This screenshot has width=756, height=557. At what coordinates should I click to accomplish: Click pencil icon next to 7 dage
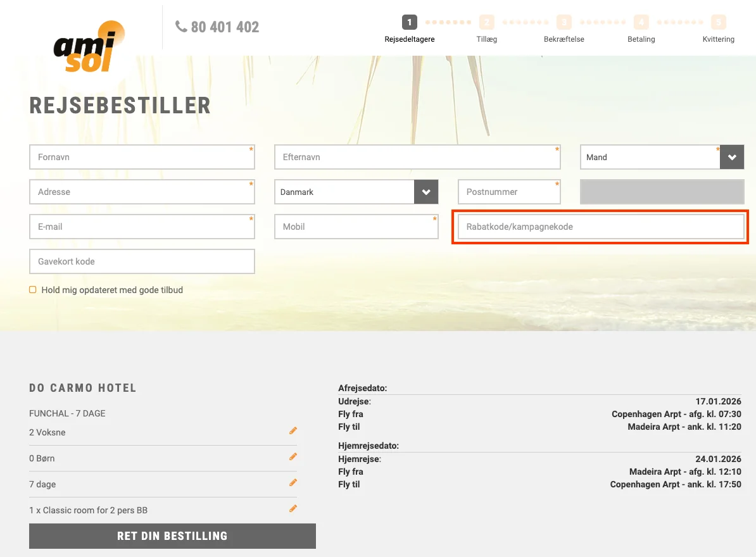293,483
